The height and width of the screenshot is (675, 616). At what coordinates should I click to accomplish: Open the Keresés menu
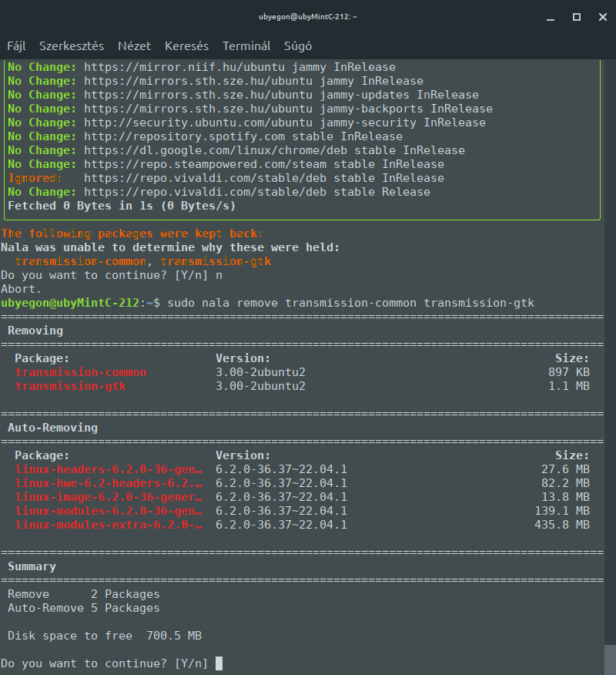pyautogui.click(x=186, y=46)
